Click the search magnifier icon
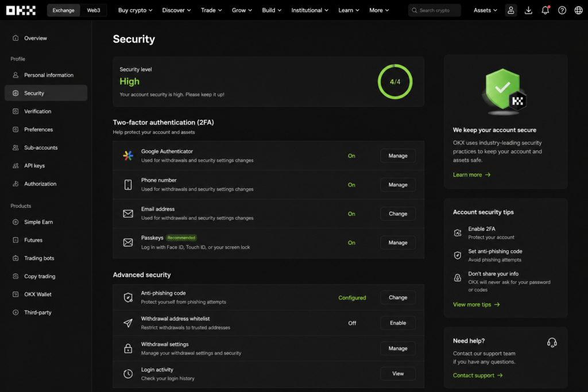The image size is (588, 392). pyautogui.click(x=415, y=10)
